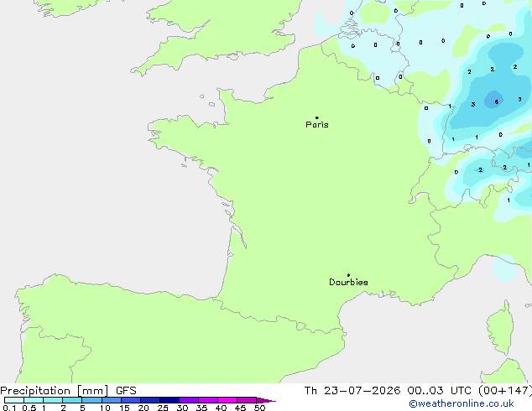Click the '10' legend scale label
The width and height of the screenshot is (532, 411).
point(105,408)
